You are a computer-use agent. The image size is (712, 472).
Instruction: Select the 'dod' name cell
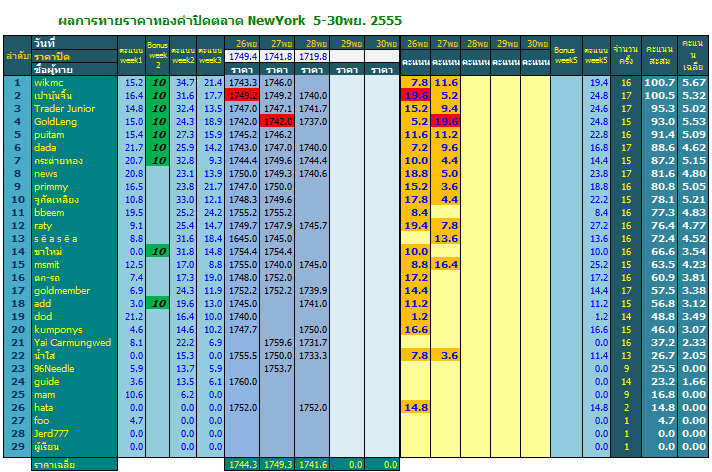pyautogui.click(x=74, y=317)
